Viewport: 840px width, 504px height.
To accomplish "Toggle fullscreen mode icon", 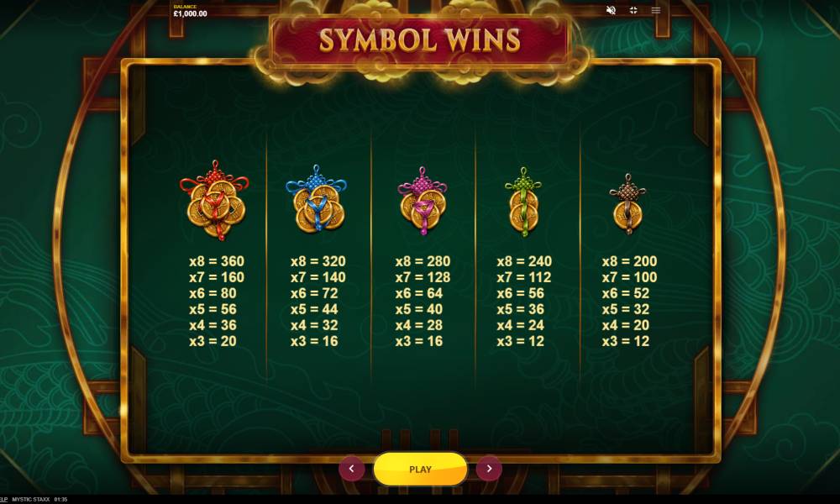I will (633, 10).
